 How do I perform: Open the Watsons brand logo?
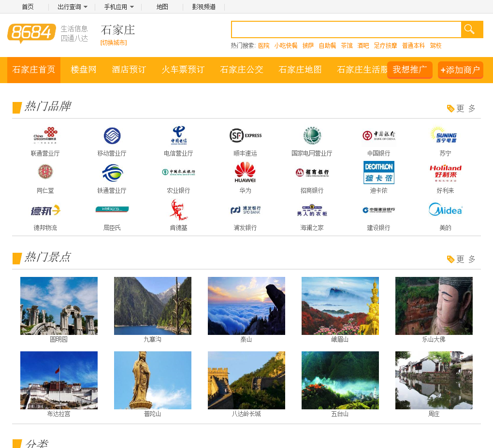(112, 209)
